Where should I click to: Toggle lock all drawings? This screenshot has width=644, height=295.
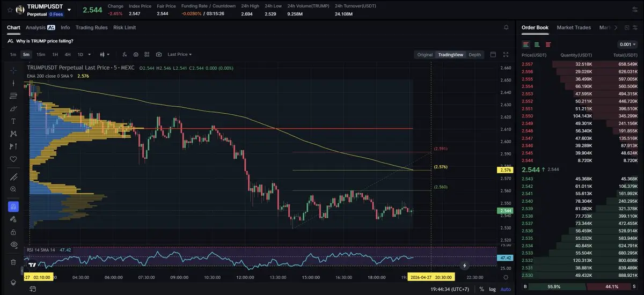click(13, 232)
